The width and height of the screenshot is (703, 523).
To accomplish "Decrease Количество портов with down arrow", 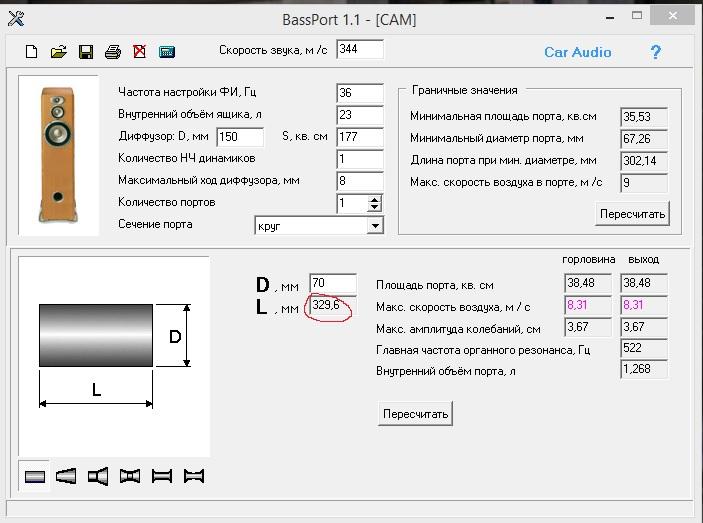I will coord(375,208).
